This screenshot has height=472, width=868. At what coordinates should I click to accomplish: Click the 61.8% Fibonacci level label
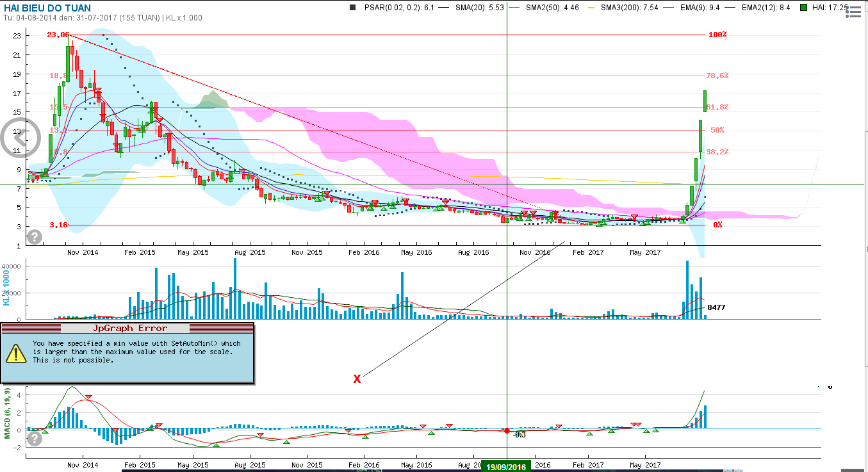pyautogui.click(x=717, y=107)
